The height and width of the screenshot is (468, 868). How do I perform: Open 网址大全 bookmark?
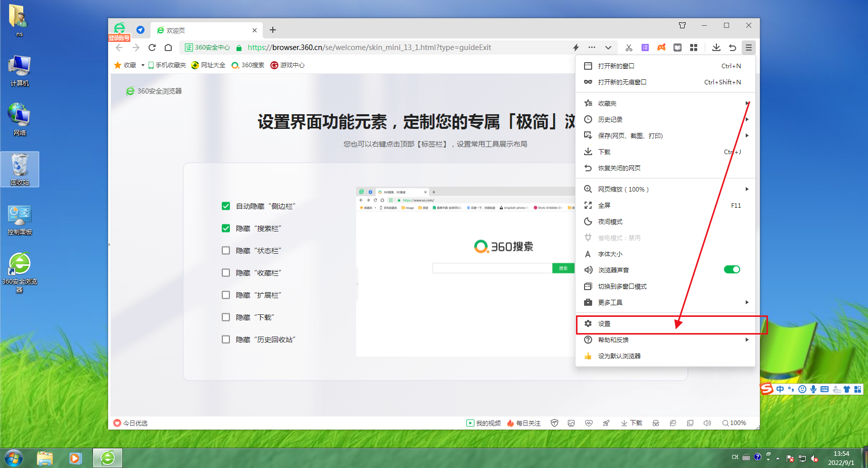click(x=209, y=65)
